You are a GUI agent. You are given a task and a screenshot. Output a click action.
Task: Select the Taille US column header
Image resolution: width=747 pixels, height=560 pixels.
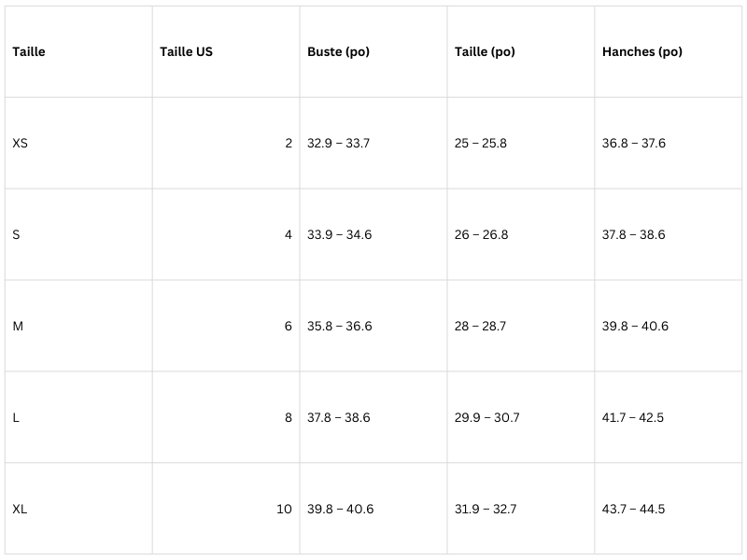pos(226,51)
